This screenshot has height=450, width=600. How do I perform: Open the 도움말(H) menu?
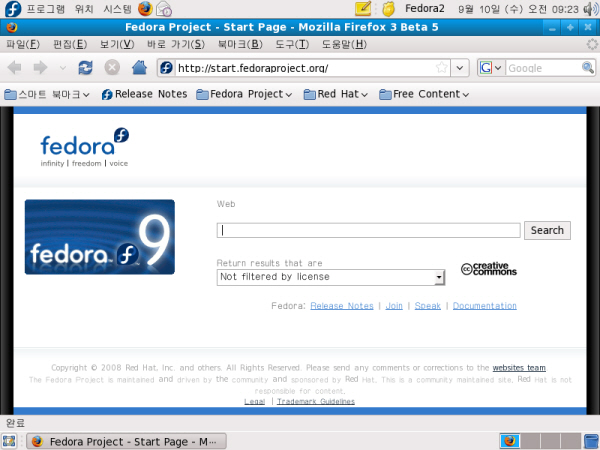coord(344,44)
